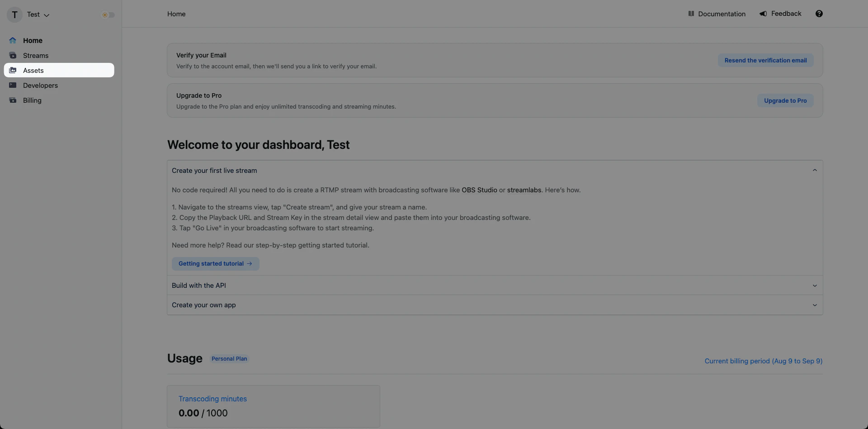Click the Assets folder icon
Image resolution: width=868 pixels, height=429 pixels.
tap(13, 70)
